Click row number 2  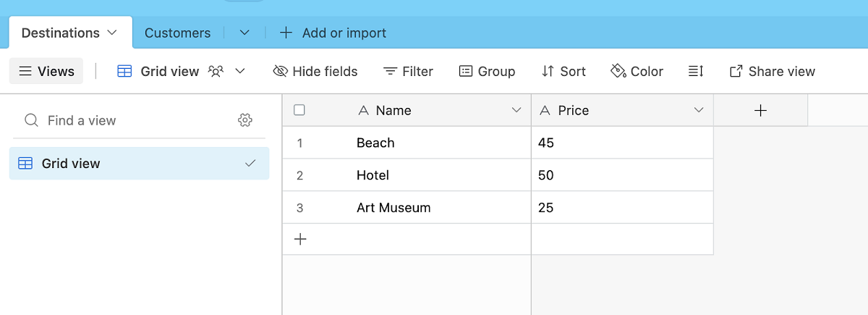tap(299, 176)
